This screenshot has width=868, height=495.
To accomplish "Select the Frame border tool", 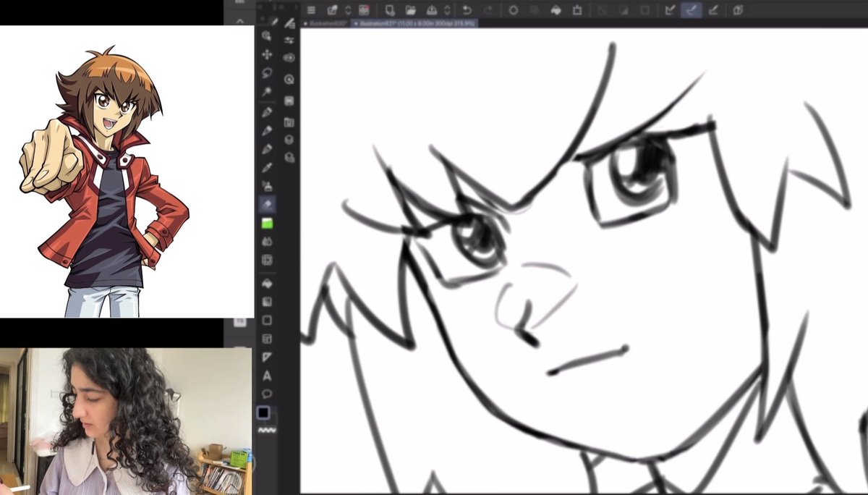I will coord(267,339).
